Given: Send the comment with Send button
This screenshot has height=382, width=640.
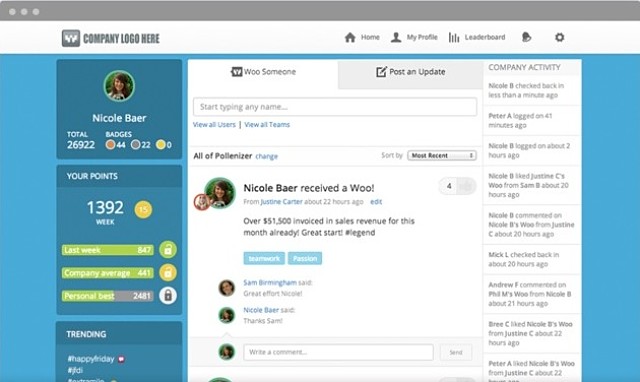Looking at the screenshot, I should point(456,352).
